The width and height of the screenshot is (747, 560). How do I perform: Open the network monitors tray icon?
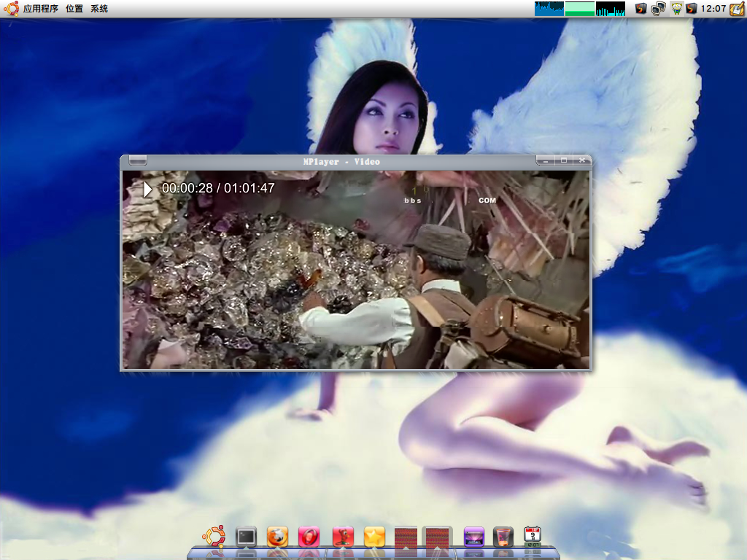(659, 9)
